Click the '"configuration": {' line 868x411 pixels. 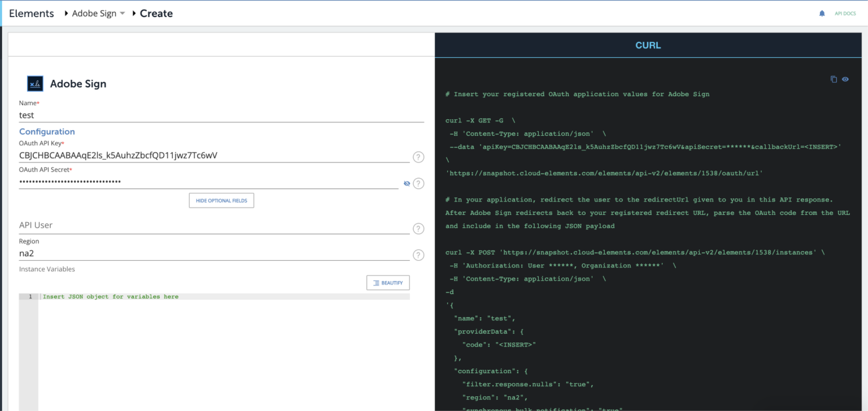(491, 371)
